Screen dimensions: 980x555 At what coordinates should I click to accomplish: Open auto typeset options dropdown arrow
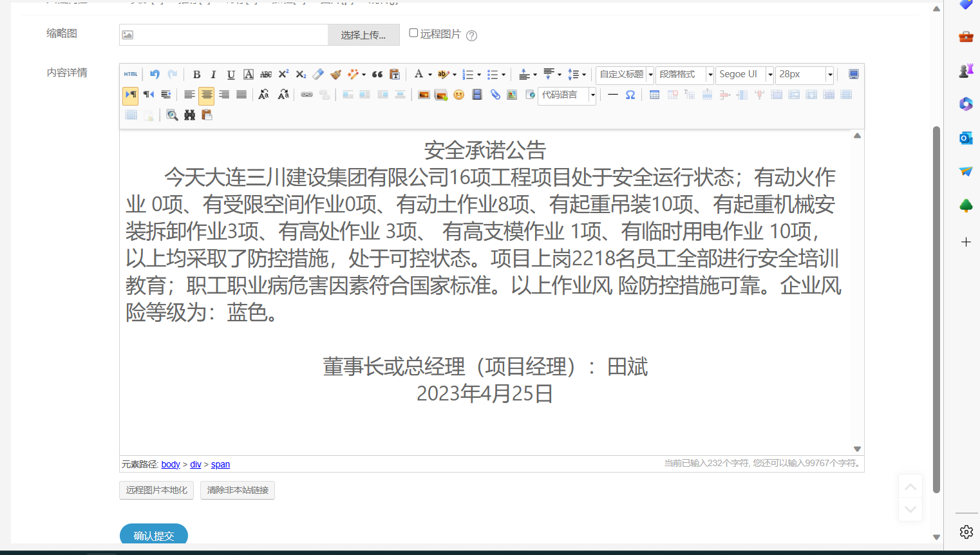pos(364,75)
